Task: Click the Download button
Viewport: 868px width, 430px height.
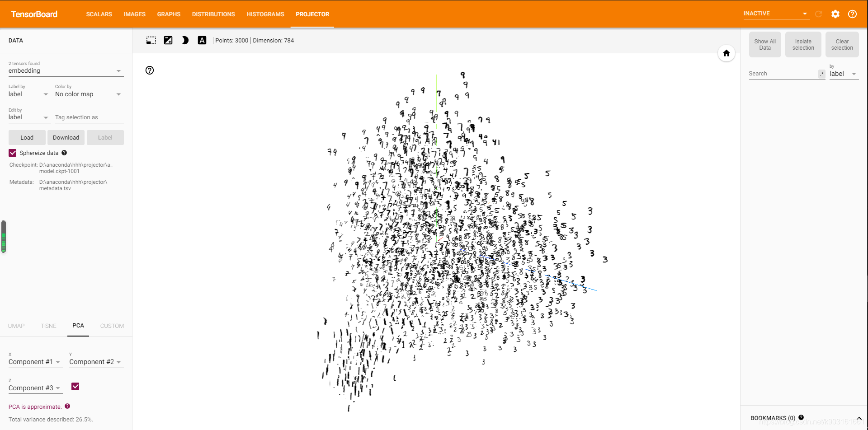Action: (66, 138)
